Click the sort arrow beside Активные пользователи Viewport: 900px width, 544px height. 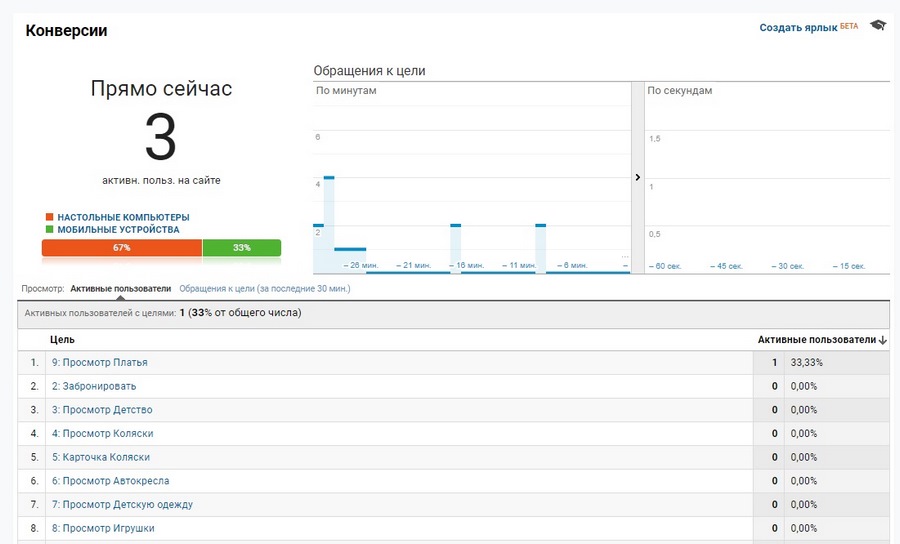pos(883,340)
